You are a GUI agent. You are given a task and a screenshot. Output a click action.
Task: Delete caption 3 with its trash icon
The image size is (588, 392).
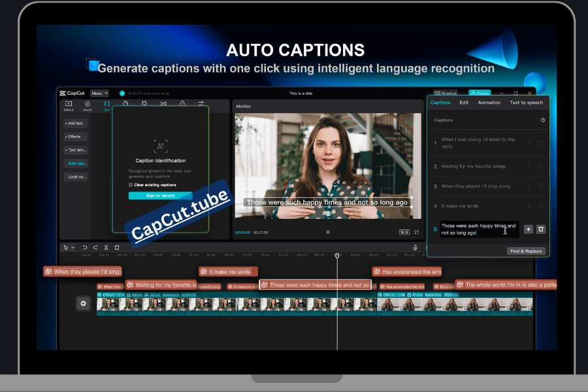(x=541, y=186)
